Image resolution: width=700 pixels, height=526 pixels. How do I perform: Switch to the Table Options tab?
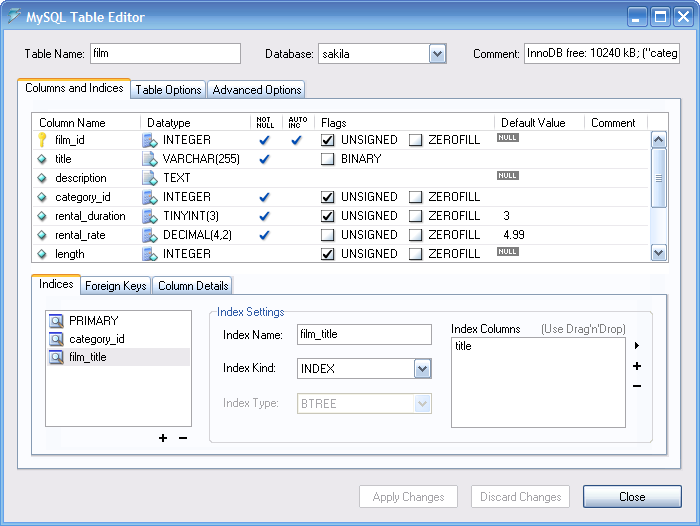(x=169, y=90)
